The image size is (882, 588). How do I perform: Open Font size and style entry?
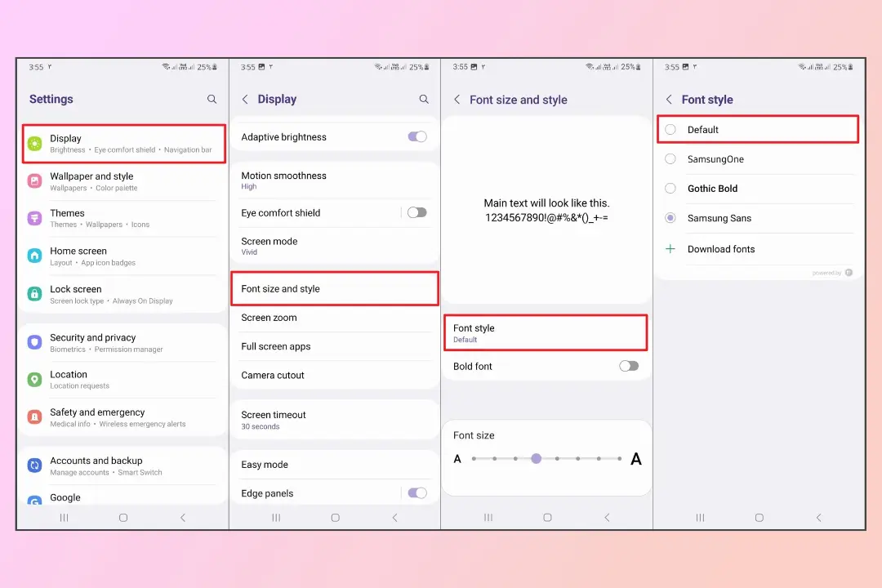pyautogui.click(x=335, y=288)
